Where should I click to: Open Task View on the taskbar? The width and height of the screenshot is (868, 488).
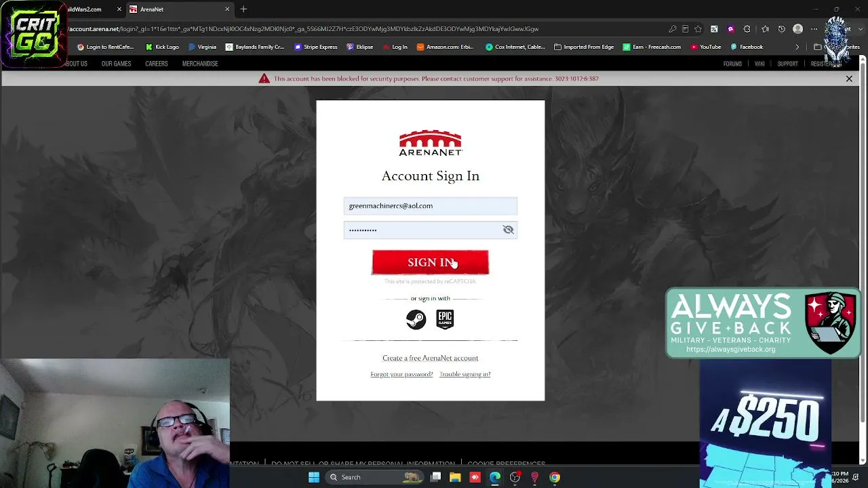[436, 477]
